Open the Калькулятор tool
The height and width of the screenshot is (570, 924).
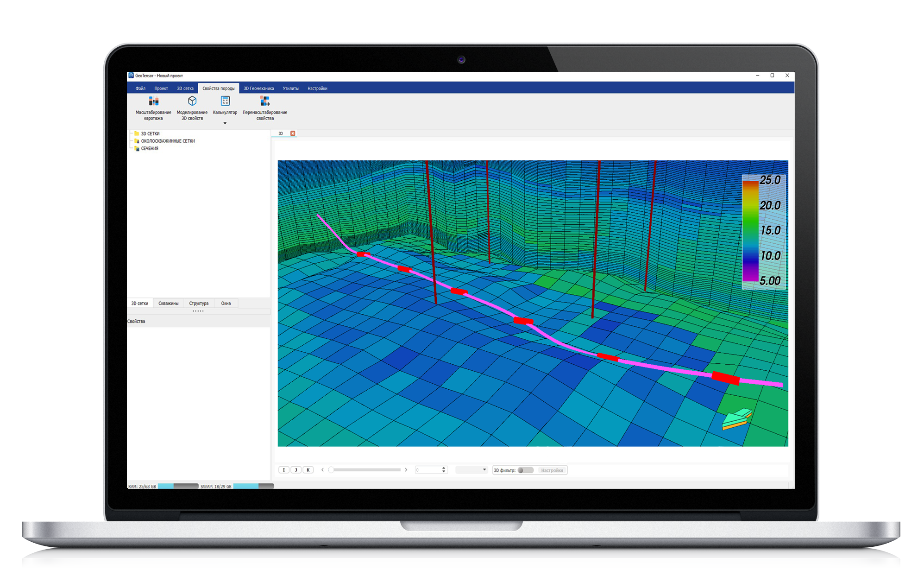(x=225, y=105)
